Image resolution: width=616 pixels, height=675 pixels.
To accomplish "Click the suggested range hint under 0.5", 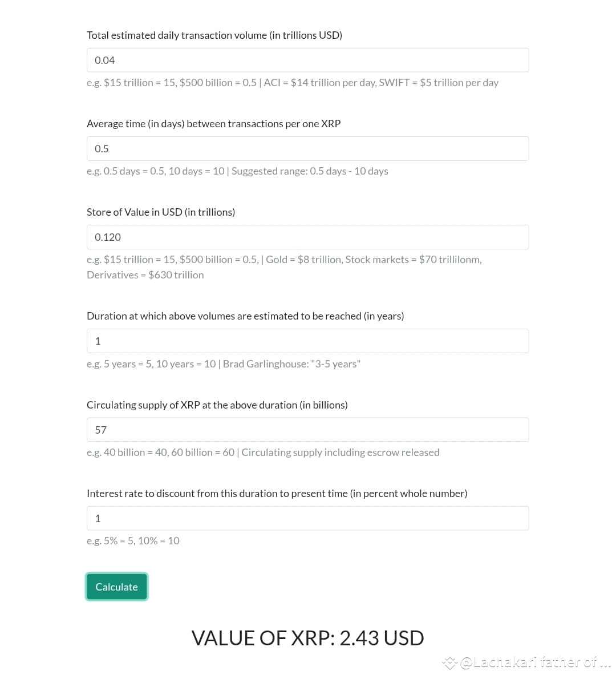I will [x=237, y=171].
